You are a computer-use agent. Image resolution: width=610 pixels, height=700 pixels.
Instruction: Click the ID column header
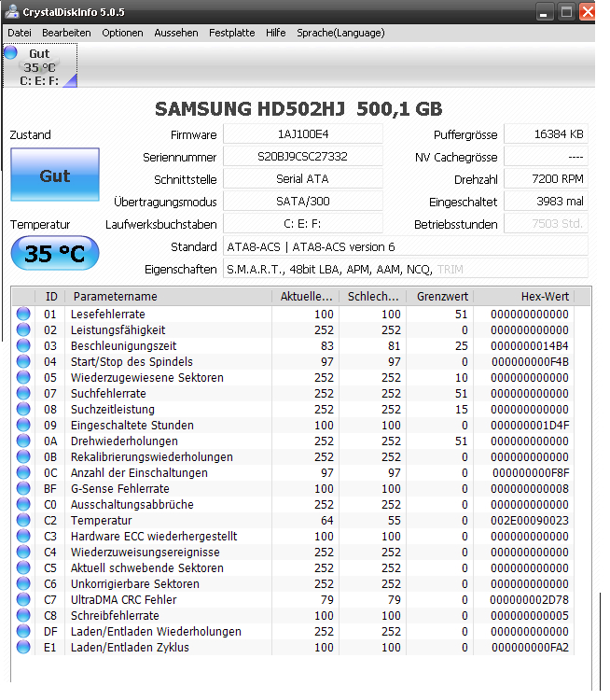click(50, 297)
